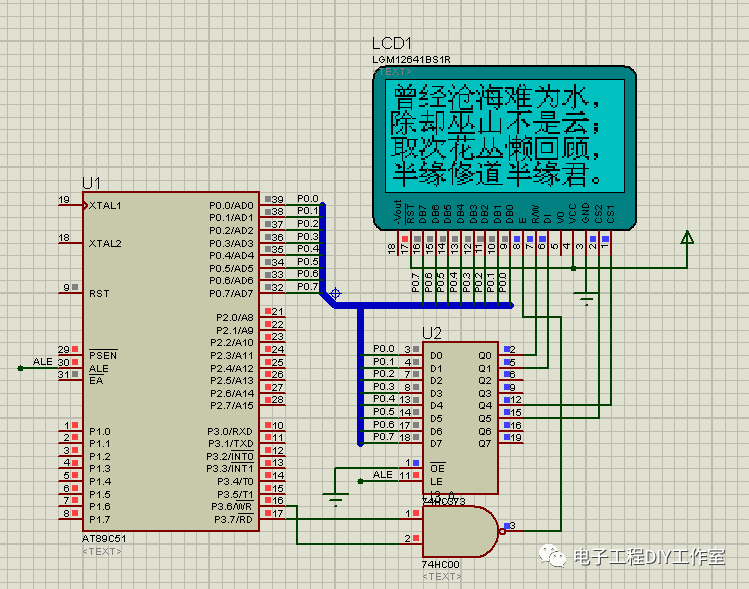The image size is (749, 589).
Task: Click the P3.0/RXD pin name on U1
Action: 230,431
